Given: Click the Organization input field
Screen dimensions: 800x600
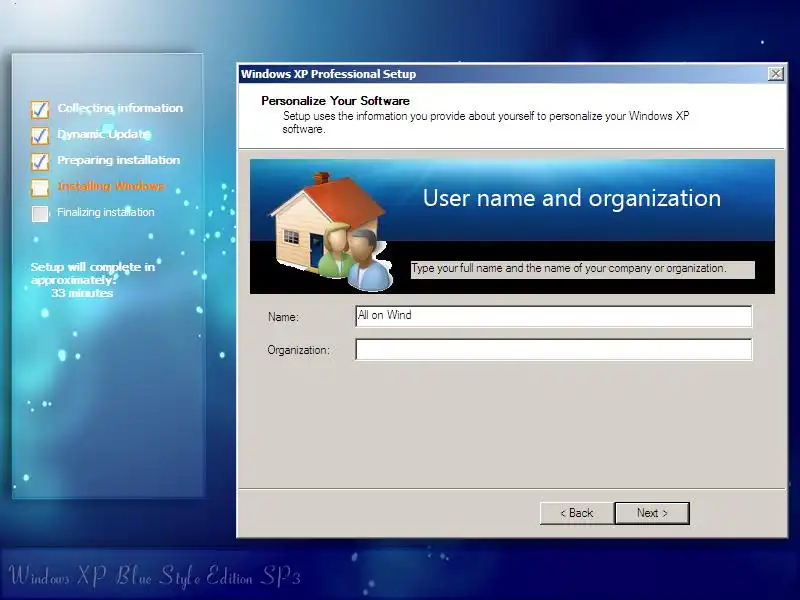Looking at the screenshot, I should (x=554, y=349).
